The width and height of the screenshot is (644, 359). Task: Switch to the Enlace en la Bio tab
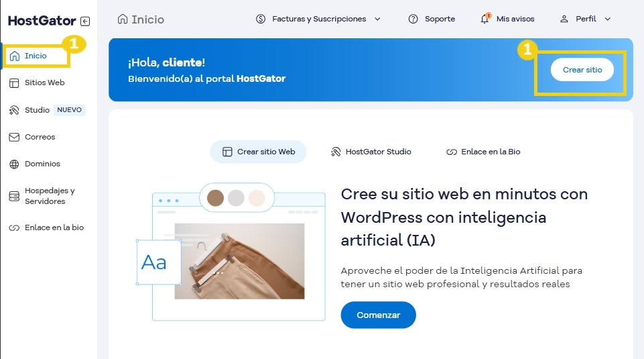(x=483, y=152)
